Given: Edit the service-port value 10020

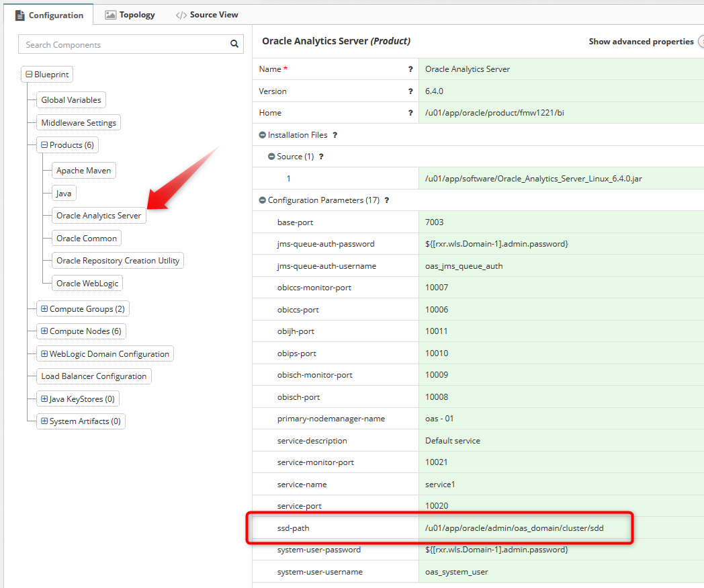Looking at the screenshot, I should (x=561, y=506).
